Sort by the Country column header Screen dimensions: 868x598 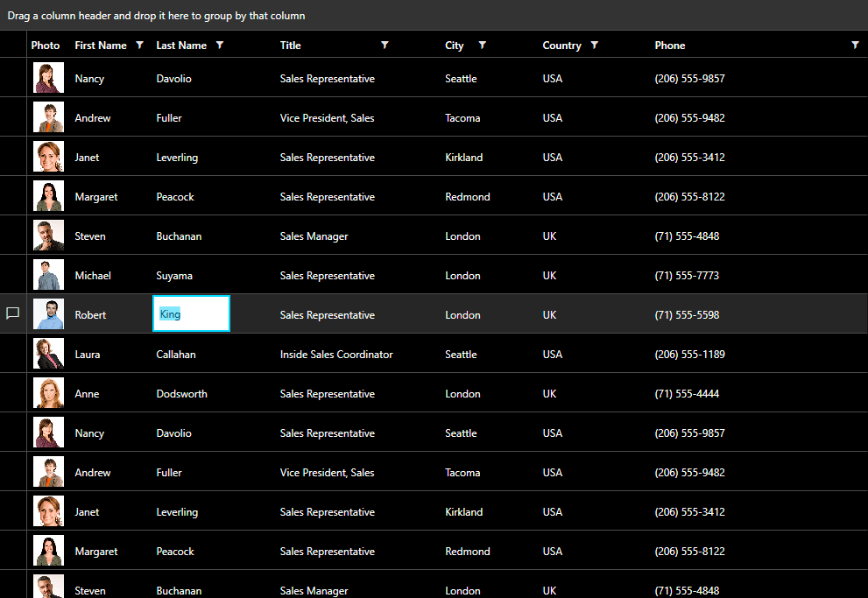coord(561,46)
